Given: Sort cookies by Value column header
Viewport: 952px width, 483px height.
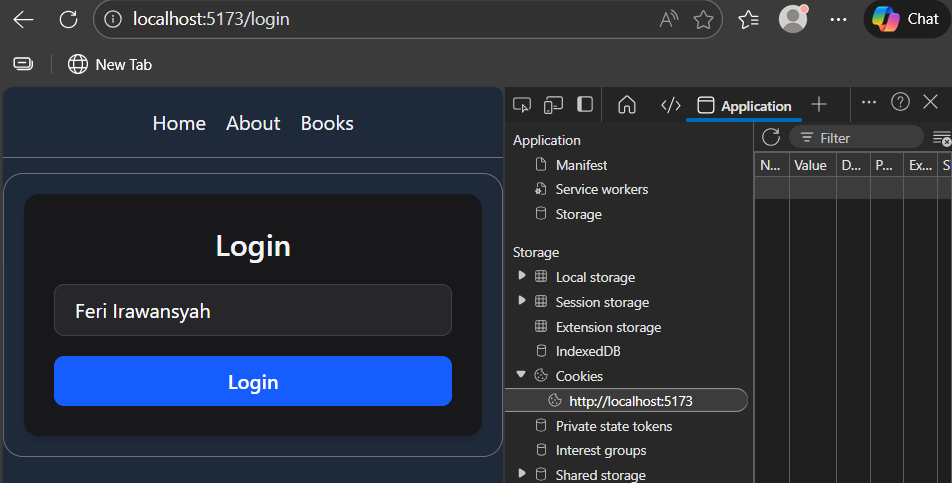Looking at the screenshot, I should click(813, 165).
